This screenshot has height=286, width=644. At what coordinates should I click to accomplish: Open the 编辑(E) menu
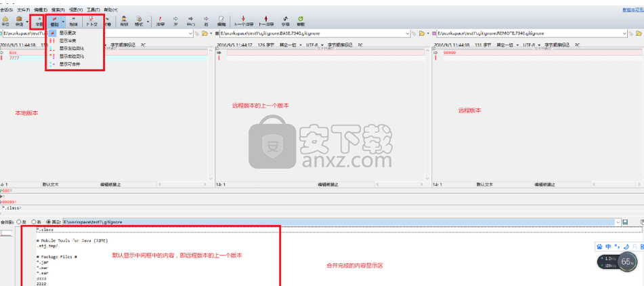(41, 9)
